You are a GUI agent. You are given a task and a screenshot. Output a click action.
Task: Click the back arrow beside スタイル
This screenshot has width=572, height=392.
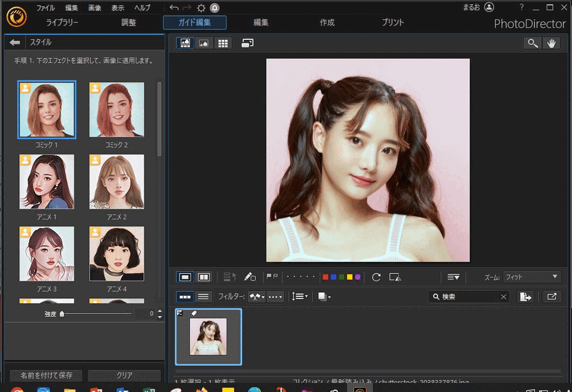(15, 43)
